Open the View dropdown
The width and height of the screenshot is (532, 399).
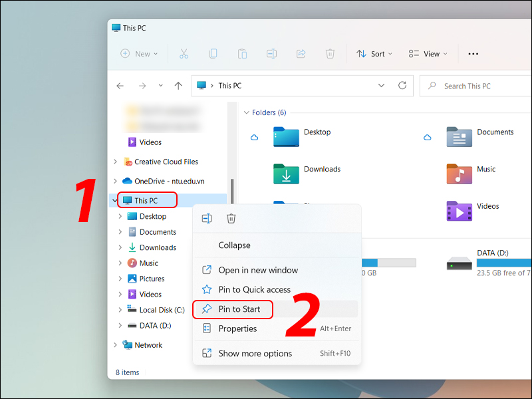coord(428,54)
